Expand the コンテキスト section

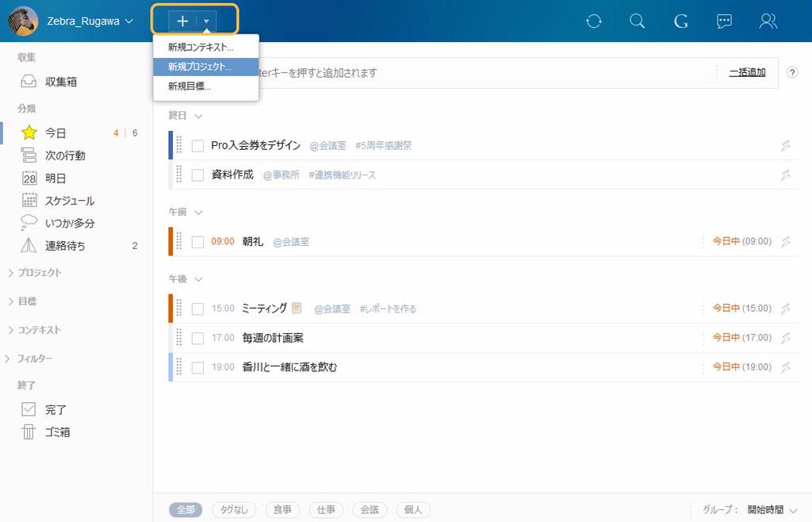tap(35, 330)
